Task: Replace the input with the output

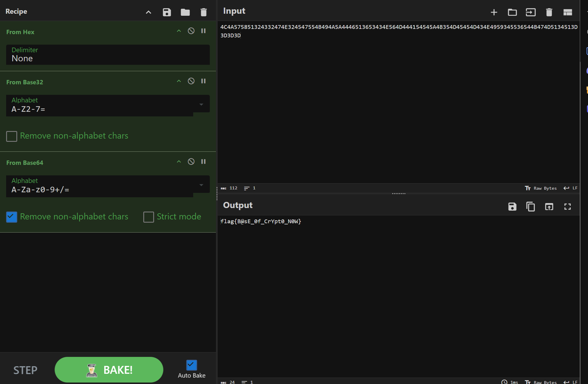Action: 549,207
